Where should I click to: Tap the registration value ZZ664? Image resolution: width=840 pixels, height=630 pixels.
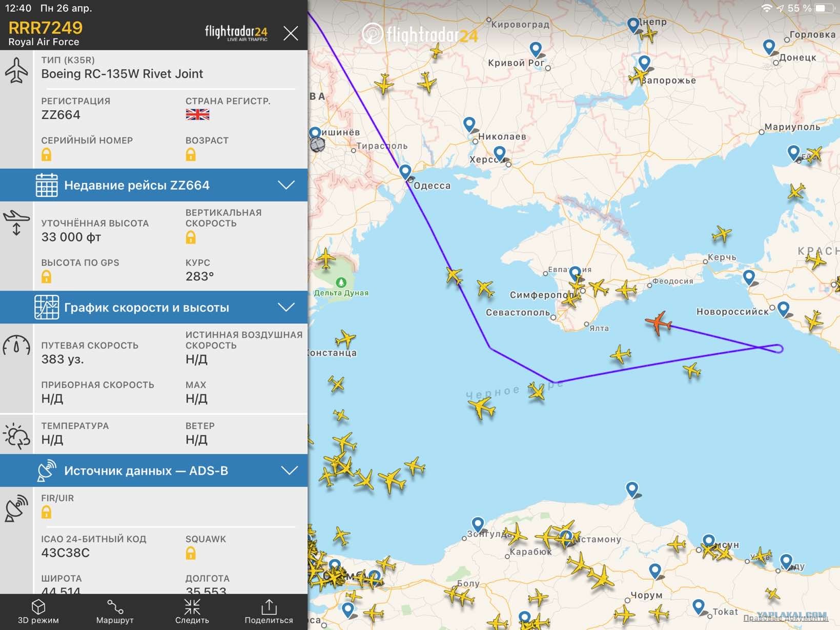tap(61, 115)
